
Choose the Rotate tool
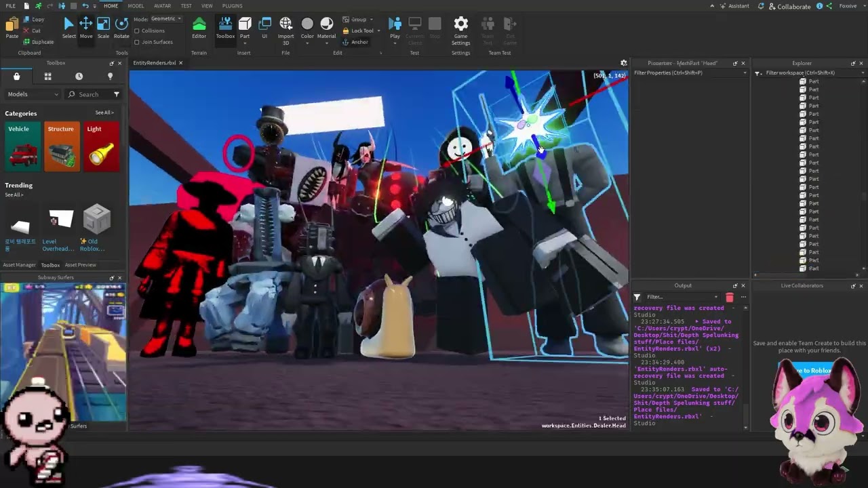coord(121,27)
